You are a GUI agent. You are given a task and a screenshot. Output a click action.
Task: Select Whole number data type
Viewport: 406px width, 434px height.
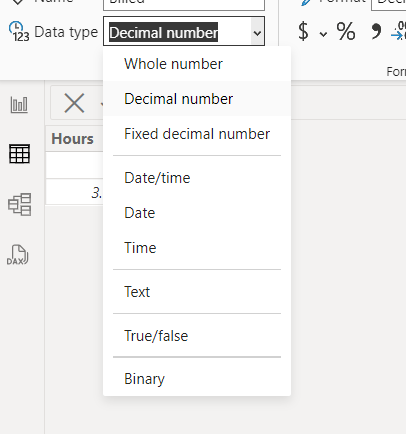point(197,64)
